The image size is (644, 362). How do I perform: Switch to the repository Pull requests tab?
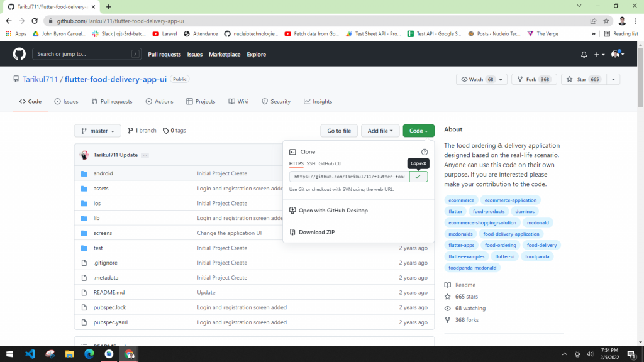click(112, 101)
